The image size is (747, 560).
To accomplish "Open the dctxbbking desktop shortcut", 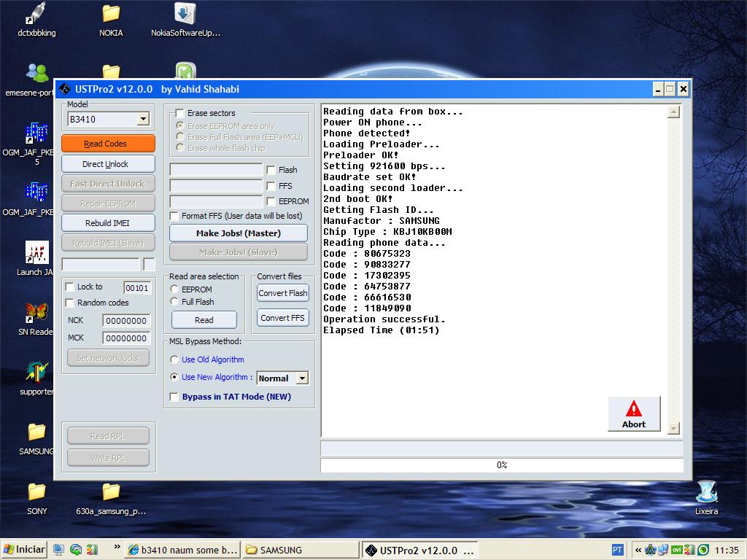I will click(x=36, y=19).
